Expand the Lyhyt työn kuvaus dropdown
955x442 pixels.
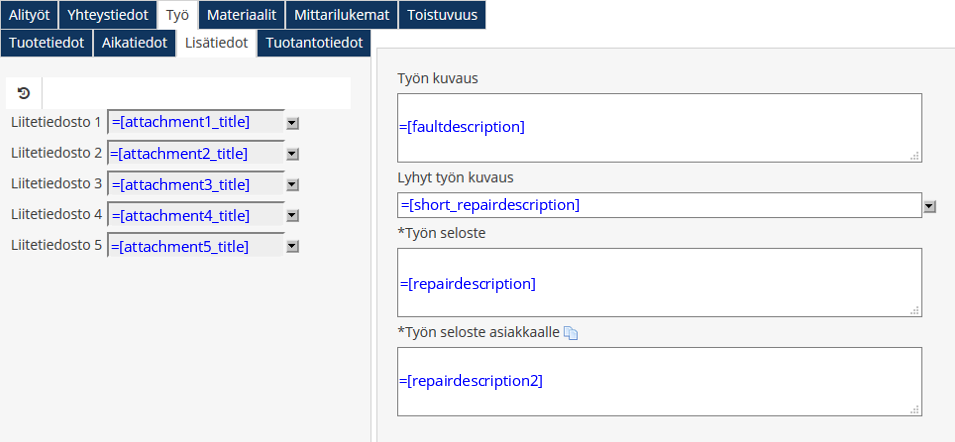(930, 206)
